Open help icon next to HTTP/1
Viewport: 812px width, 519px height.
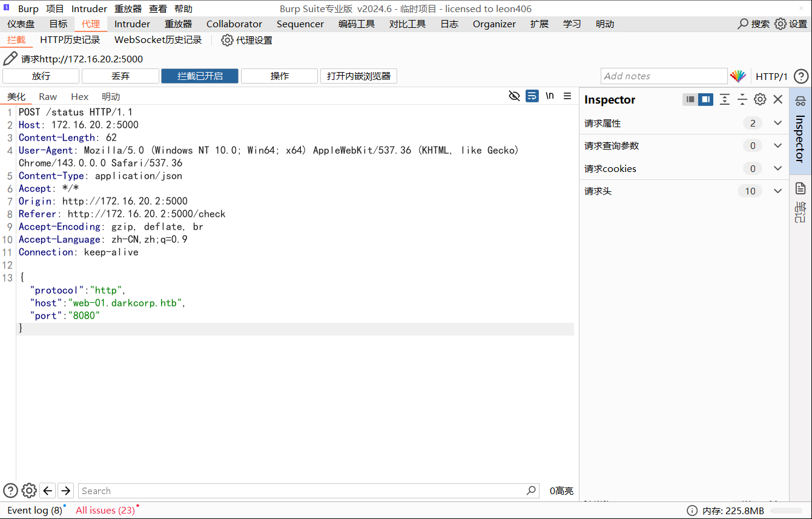(800, 76)
